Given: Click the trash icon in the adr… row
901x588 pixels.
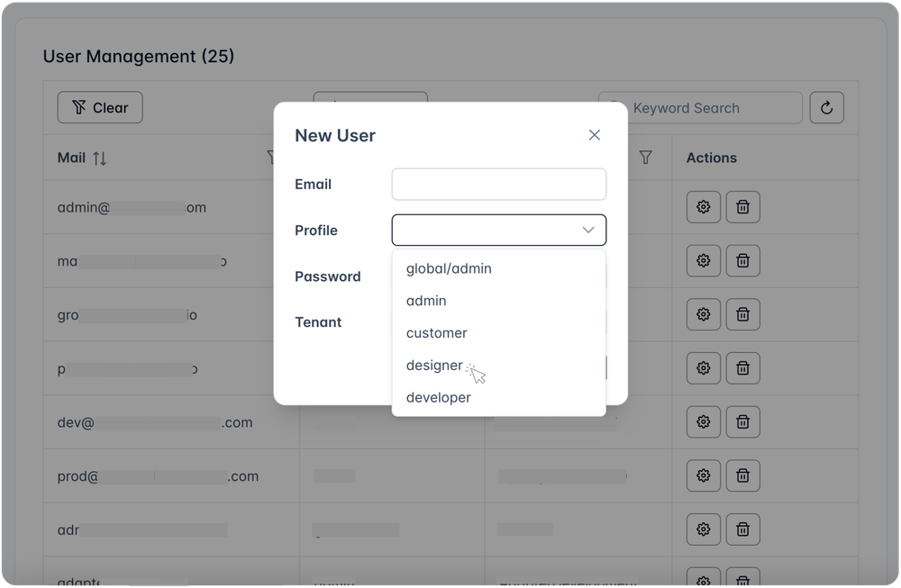Looking at the screenshot, I should pyautogui.click(x=743, y=529).
